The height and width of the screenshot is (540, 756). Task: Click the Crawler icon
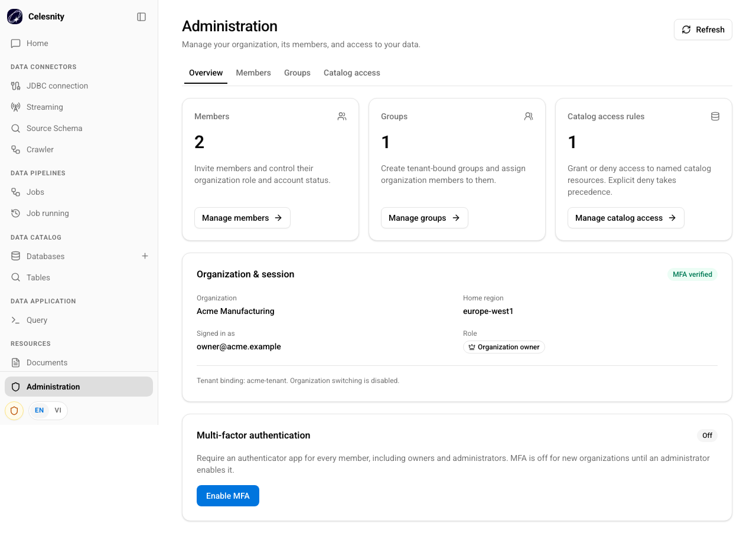point(16,149)
